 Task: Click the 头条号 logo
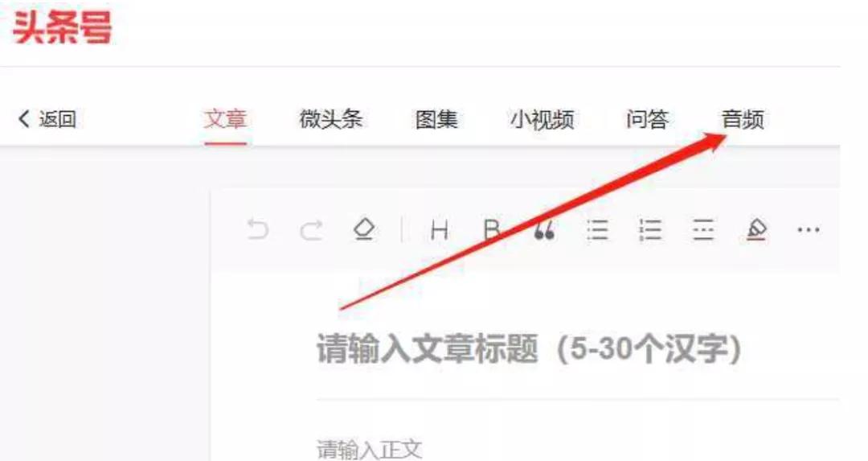point(62,27)
